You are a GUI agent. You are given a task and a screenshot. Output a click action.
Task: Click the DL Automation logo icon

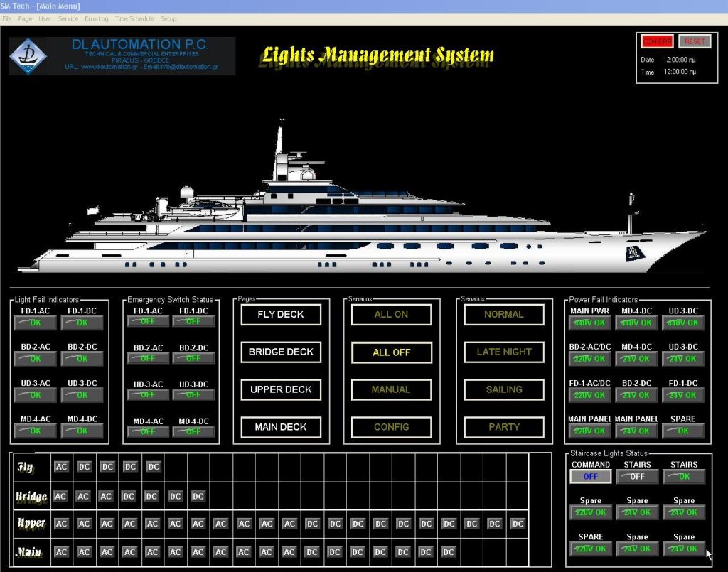pos(28,56)
